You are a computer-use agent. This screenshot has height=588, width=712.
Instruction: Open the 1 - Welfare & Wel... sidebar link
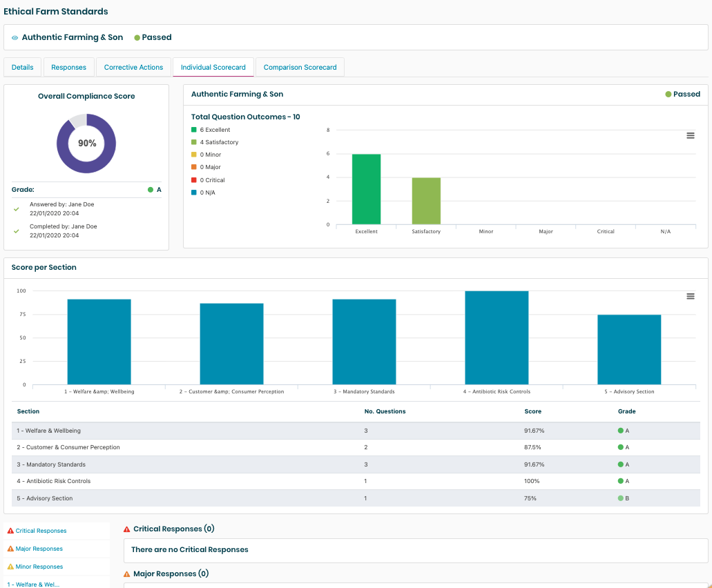[33, 584]
